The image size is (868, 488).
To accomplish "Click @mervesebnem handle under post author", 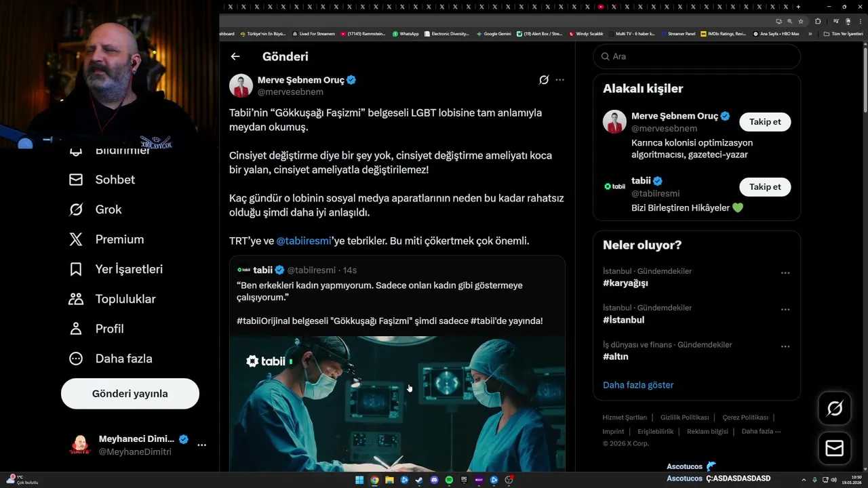I will [x=290, y=92].
